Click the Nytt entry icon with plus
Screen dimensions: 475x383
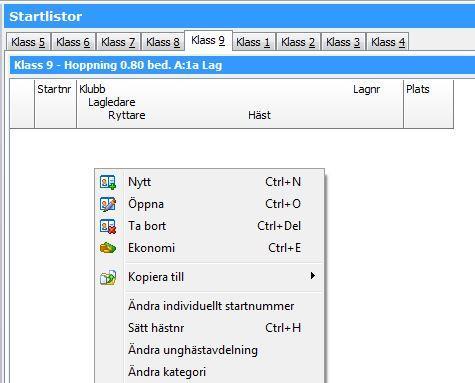click(108, 182)
